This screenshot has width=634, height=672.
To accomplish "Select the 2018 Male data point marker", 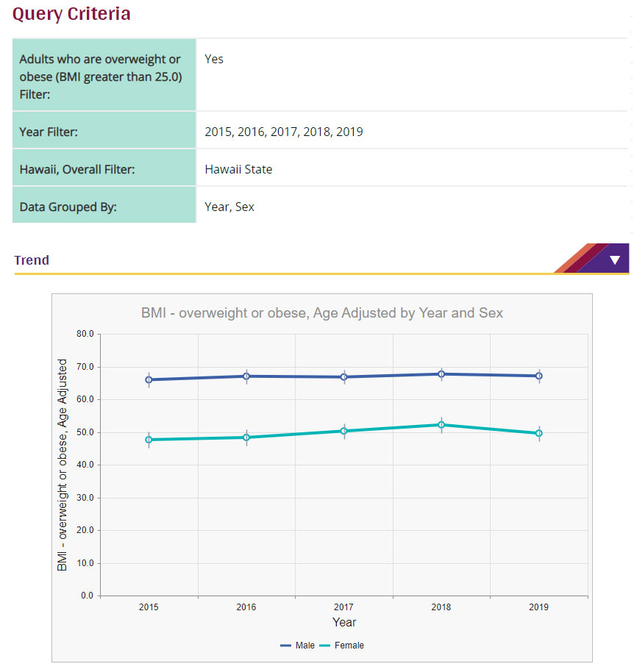I will point(441,373).
